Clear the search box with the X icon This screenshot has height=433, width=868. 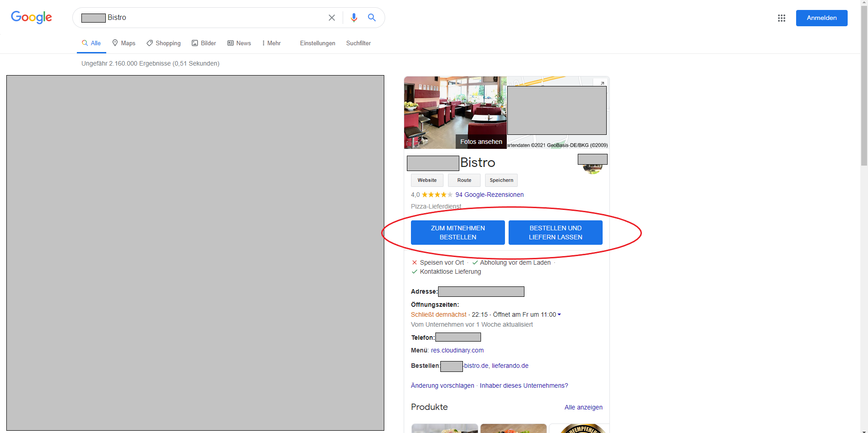coord(332,18)
